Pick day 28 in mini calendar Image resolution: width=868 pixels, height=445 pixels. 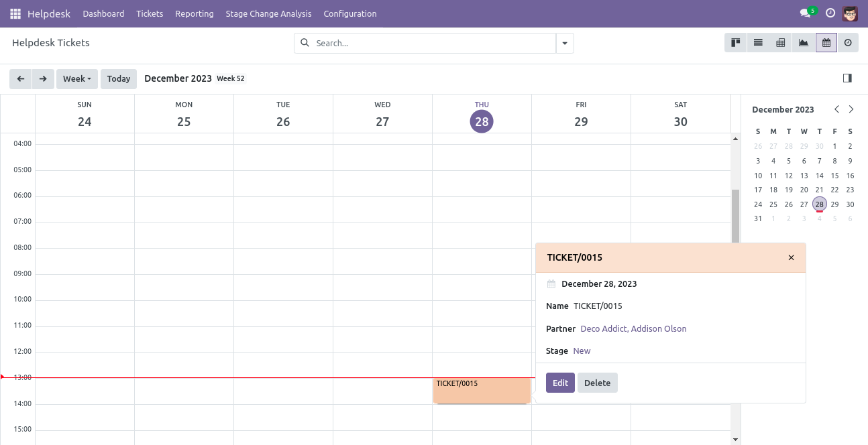(x=820, y=204)
